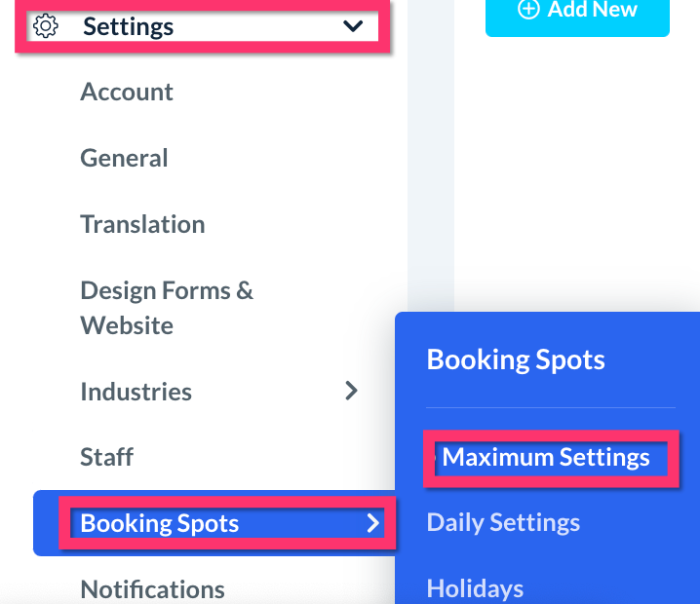Choose Maximum Settings from the submenu
The image size is (700, 604).
[x=546, y=458]
